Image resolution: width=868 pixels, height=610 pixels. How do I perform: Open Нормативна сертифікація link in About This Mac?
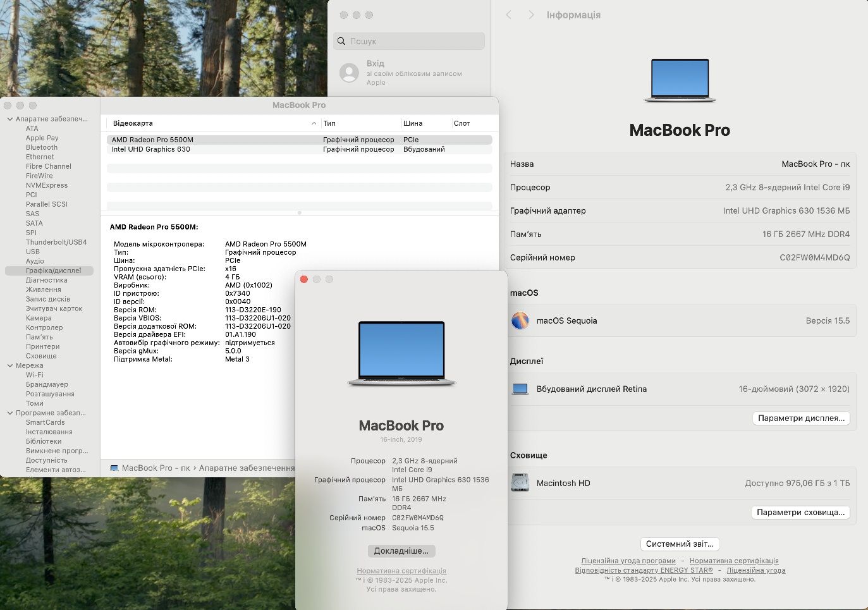[x=401, y=571]
